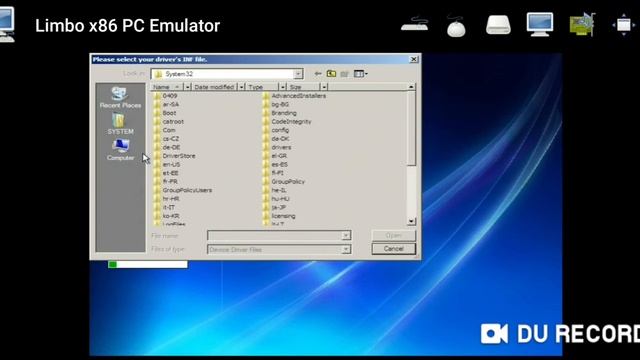The height and width of the screenshot is (360, 640).
Task: Select the cs-CZ folder
Action: [167, 138]
